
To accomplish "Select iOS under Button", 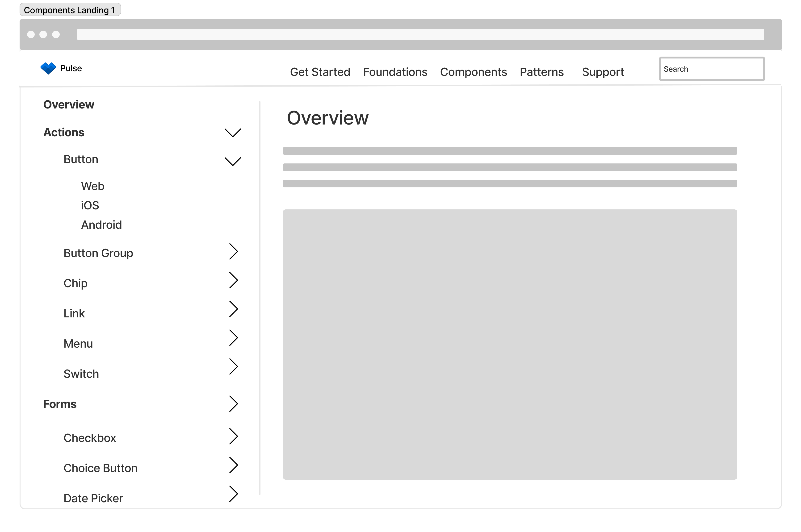I will (x=90, y=205).
